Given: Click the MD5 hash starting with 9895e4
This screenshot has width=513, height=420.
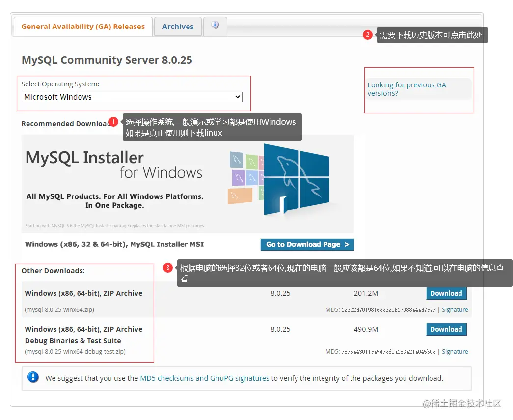Looking at the screenshot, I should [x=388, y=352].
